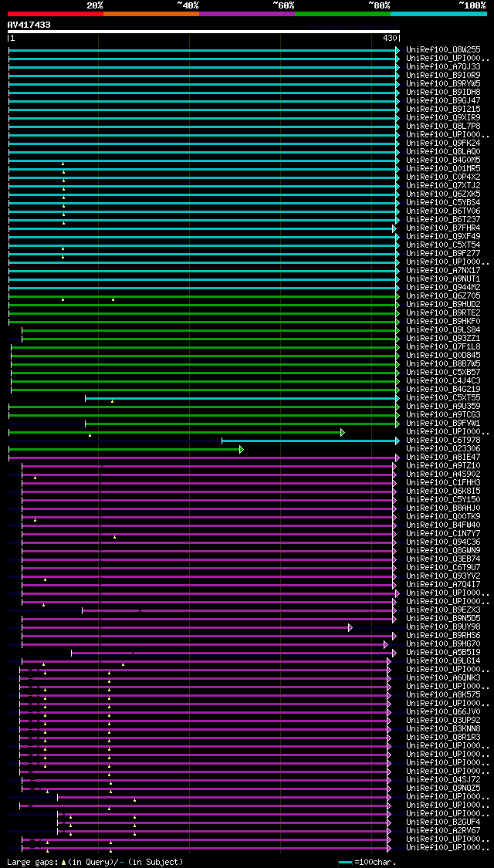Image resolution: width=494 pixels, height=868 pixels.
Task: Open the UniRef100_Q9XIR9 hit
Action: (x=443, y=117)
